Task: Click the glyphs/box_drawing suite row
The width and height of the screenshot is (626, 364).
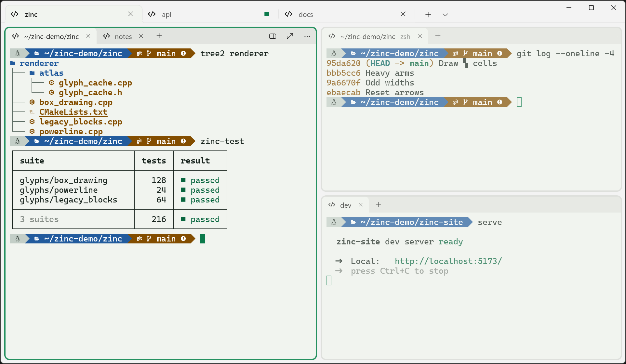Action: (x=120, y=180)
